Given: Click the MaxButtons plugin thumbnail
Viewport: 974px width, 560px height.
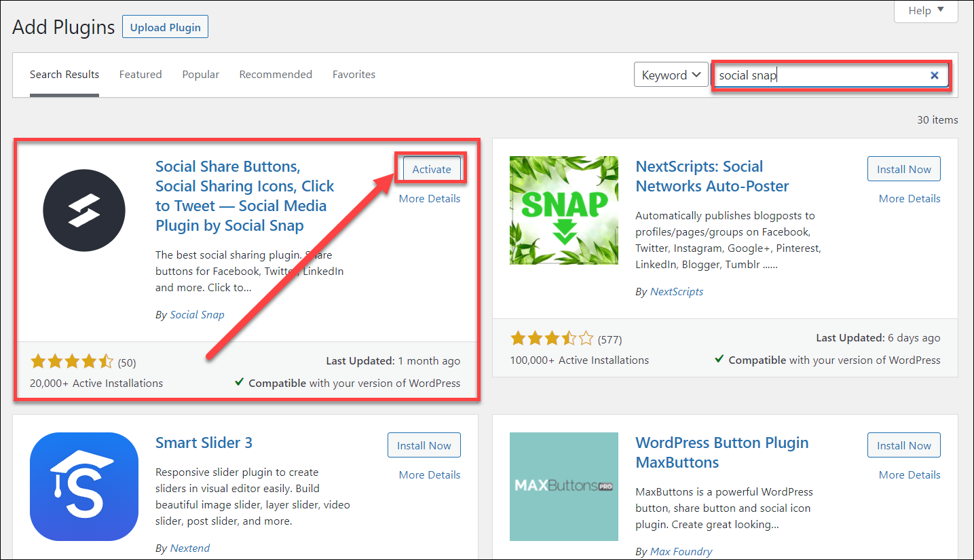Looking at the screenshot, I should [x=564, y=487].
